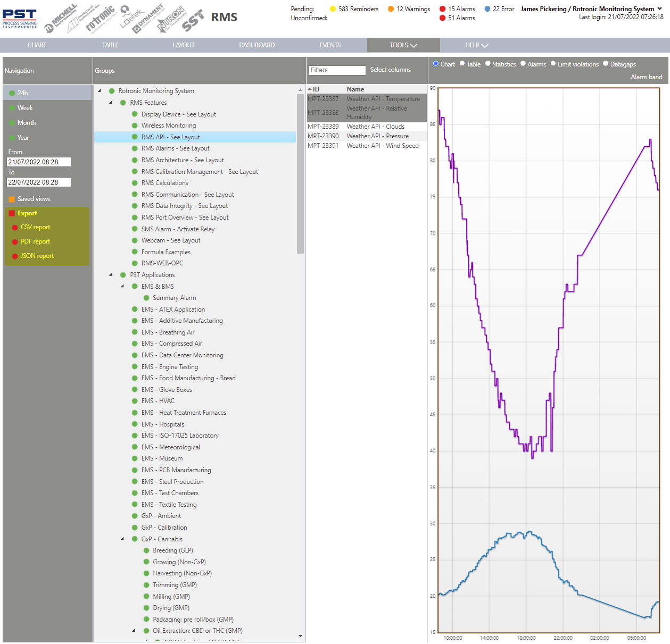The height and width of the screenshot is (644, 670).
Task: Switch to the TABLE tab
Action: click(110, 45)
